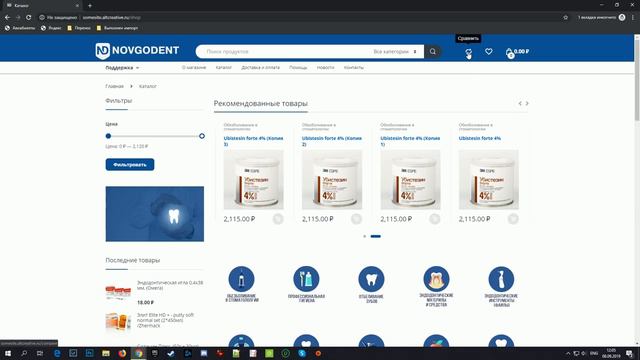Open Windows notification center
The image size is (640, 360).
(630, 353)
